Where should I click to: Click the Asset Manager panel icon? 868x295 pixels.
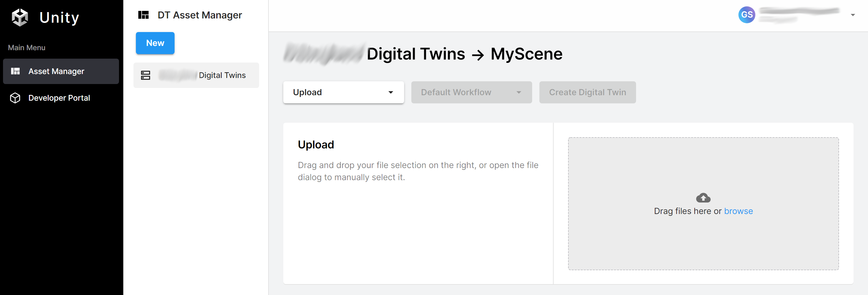pos(15,71)
